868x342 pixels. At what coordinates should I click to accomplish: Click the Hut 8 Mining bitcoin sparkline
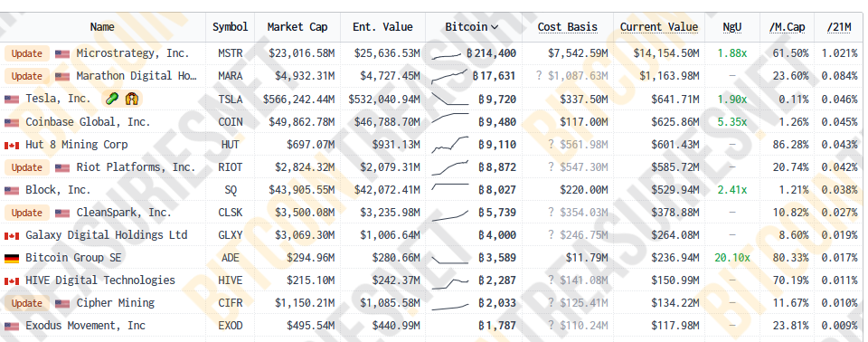(x=449, y=145)
